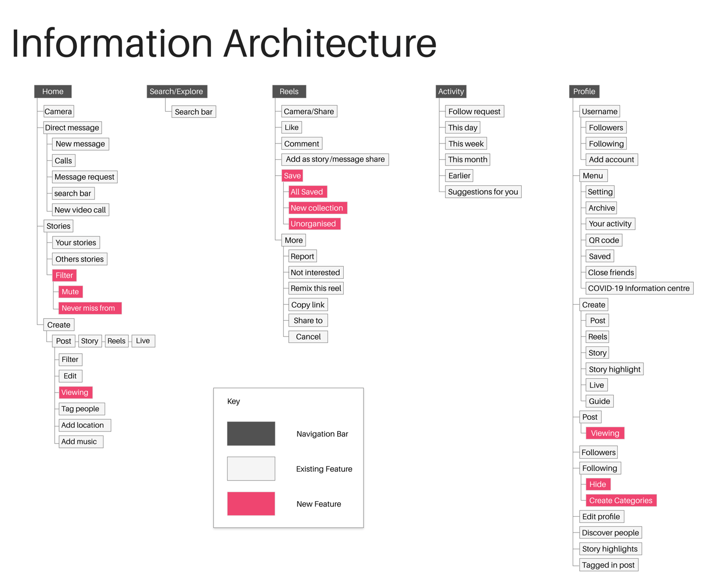Click the Story highlight box under Create
The width and height of the screenshot is (728, 585).
pos(614,369)
